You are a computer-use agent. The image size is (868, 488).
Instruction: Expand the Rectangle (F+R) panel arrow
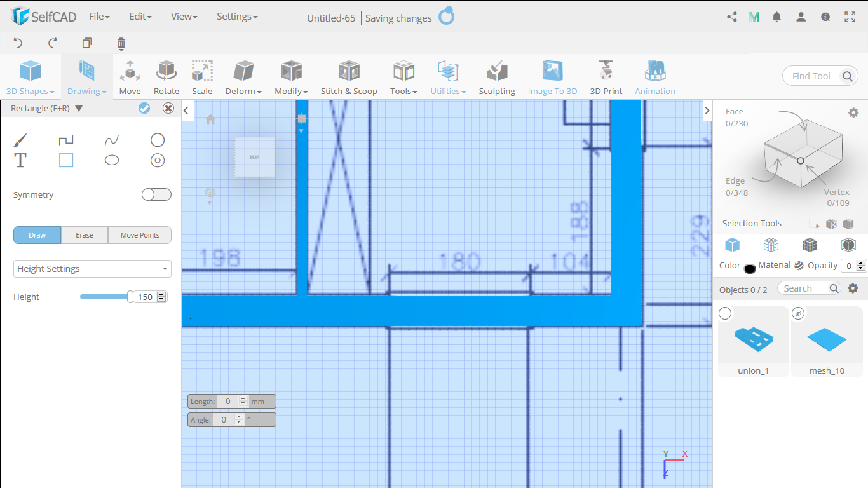[79, 109]
